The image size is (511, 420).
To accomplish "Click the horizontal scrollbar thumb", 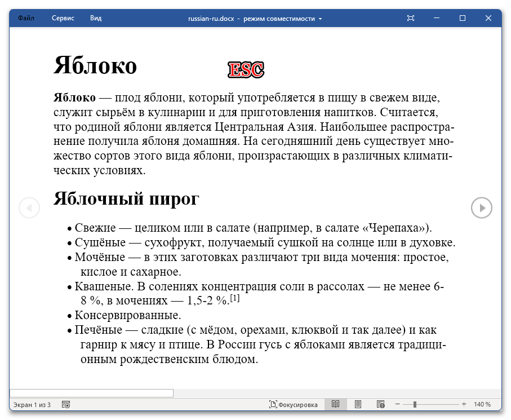I will pos(92,394).
